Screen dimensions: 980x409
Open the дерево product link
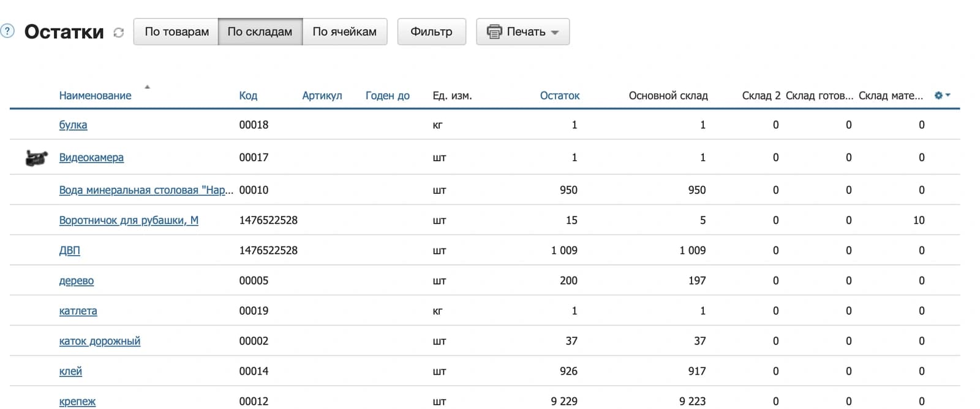coord(77,281)
